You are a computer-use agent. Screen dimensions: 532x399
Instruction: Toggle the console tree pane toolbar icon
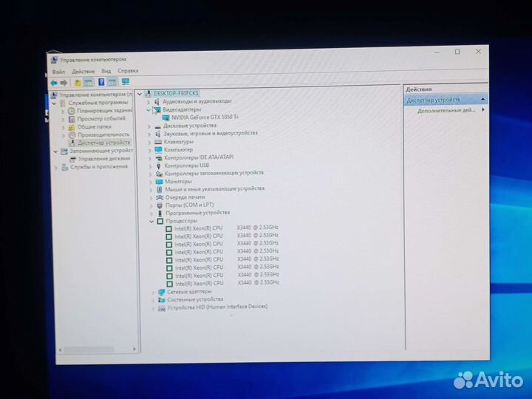point(89,82)
